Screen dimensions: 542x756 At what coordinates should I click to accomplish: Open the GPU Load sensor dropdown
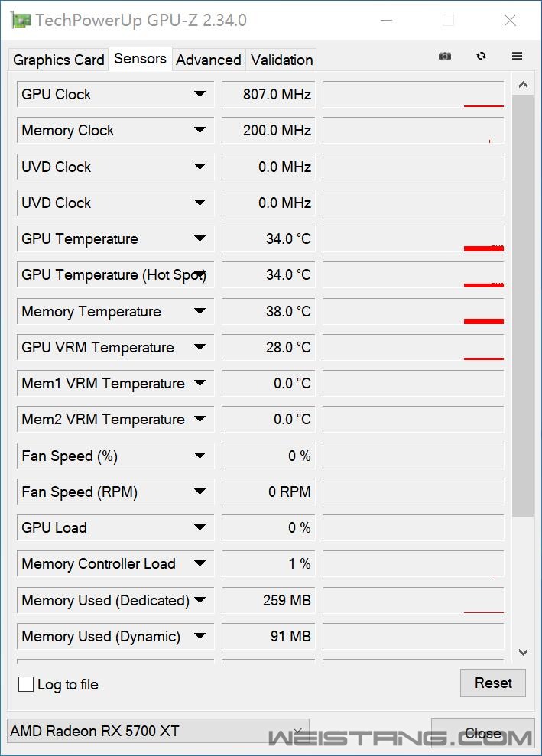200,527
